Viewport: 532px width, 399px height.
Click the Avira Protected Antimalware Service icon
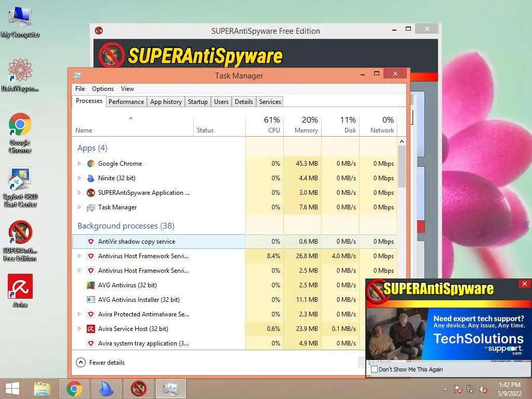(90, 314)
